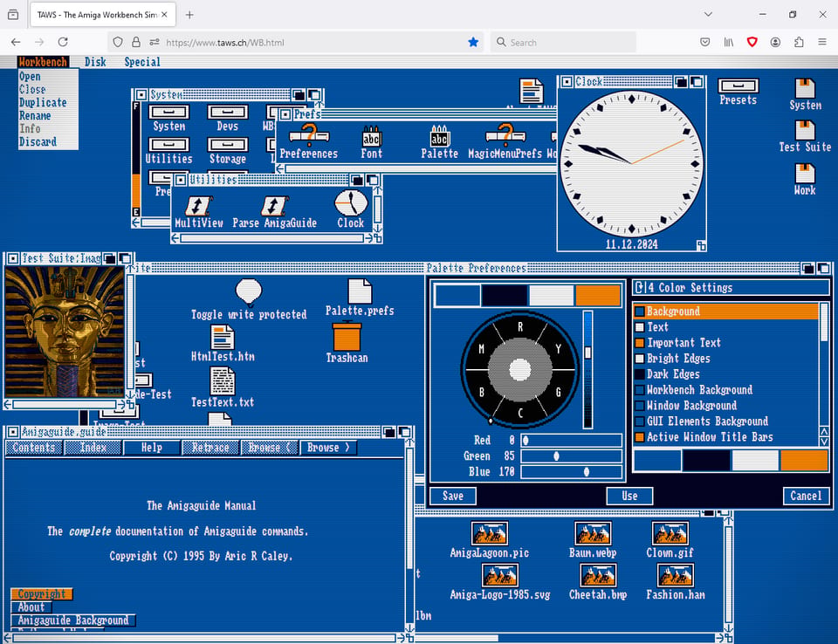Image resolution: width=838 pixels, height=644 pixels.
Task: Follow the Copyright link in Amigaguide
Action: (42, 594)
